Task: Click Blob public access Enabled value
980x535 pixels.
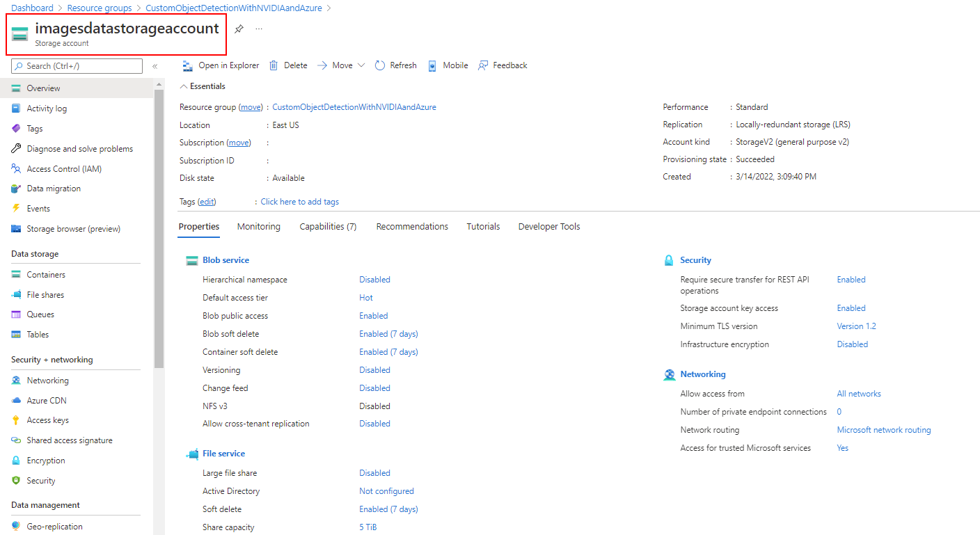Action: coord(374,316)
